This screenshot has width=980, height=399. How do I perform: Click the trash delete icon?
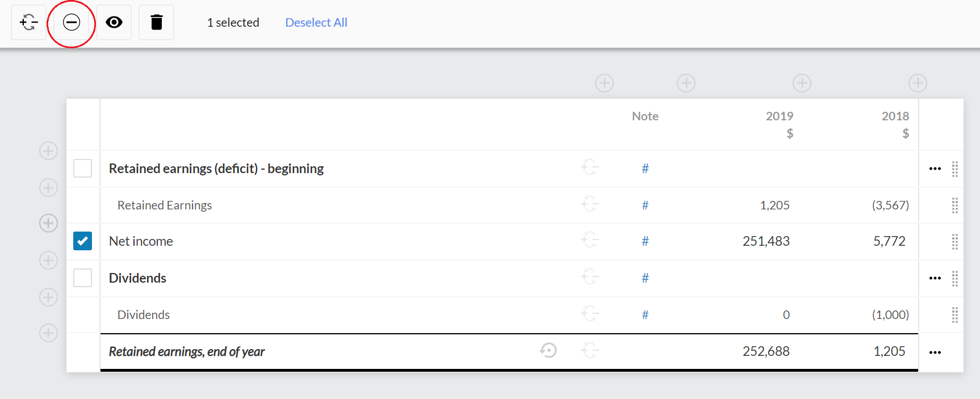(156, 23)
